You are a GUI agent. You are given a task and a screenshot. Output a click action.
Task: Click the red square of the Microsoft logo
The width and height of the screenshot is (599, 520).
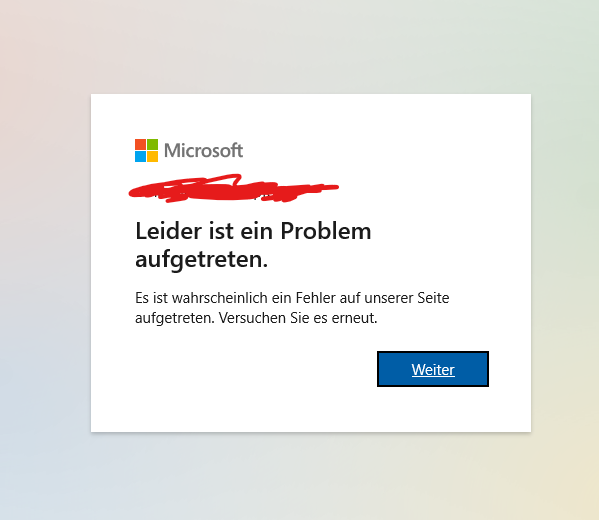140,144
